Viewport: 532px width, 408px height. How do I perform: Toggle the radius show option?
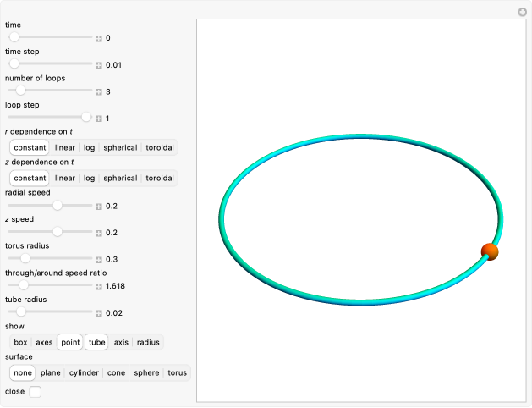click(x=148, y=343)
